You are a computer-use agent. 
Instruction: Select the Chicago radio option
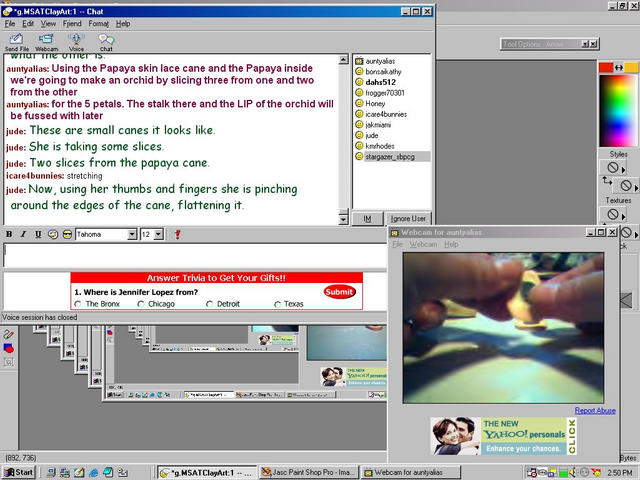click(x=141, y=304)
